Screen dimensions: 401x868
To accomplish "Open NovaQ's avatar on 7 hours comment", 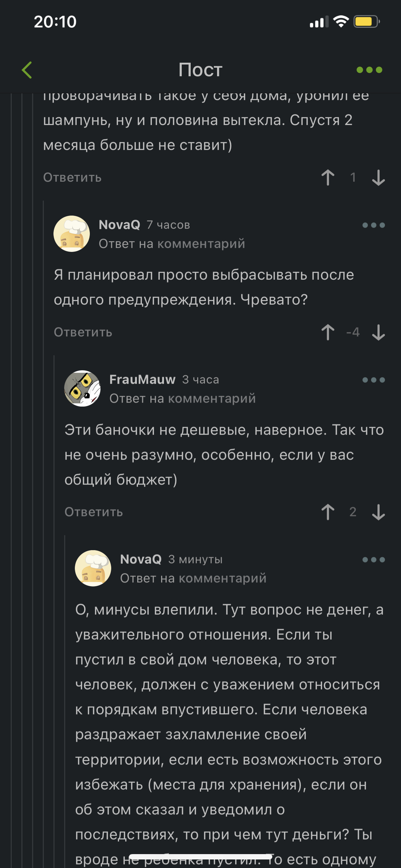I will click(72, 234).
